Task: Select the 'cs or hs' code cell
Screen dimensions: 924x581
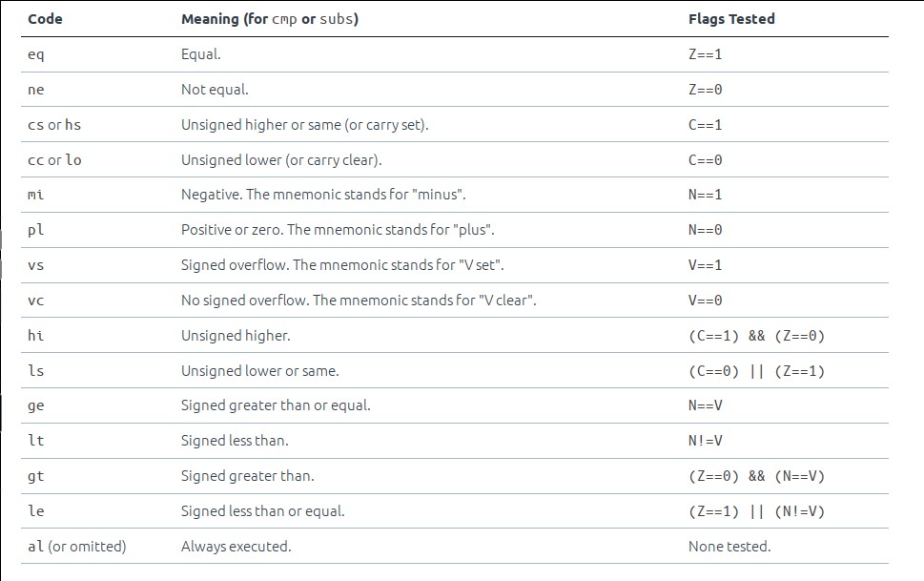Action: coord(54,124)
